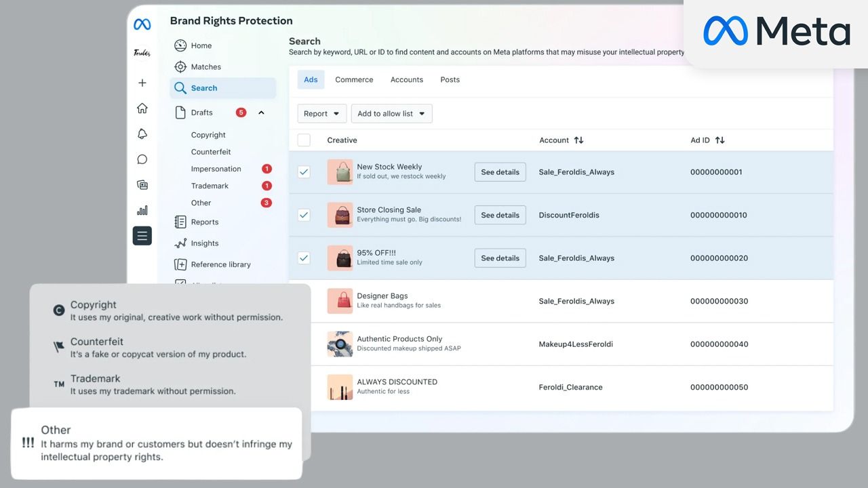Click See details for 95% OFF!!! ad
Image resolution: width=868 pixels, height=488 pixels.
[500, 258]
